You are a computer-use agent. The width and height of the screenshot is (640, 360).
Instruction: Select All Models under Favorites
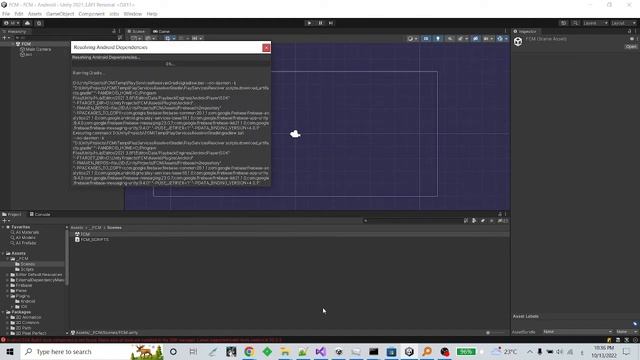click(25, 238)
